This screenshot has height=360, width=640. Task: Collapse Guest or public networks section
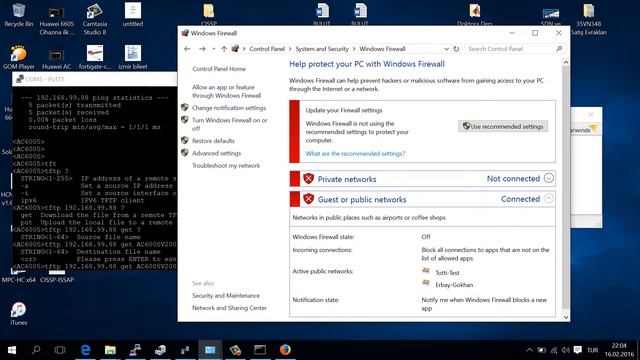[x=549, y=198]
